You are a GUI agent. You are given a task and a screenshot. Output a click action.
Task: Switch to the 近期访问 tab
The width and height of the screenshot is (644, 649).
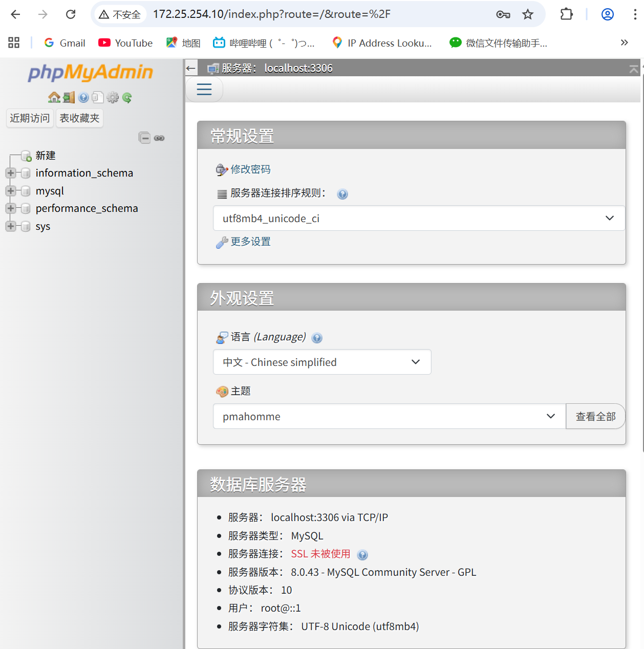pos(30,118)
